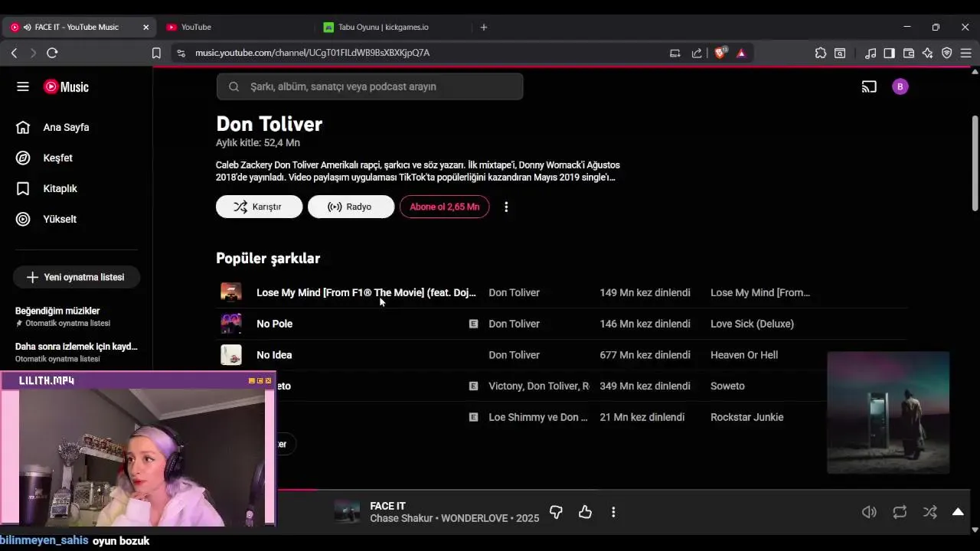Focus the Şarkı, albüm, sanatçı search field
The width and height of the screenshot is (980, 551).
click(370, 86)
